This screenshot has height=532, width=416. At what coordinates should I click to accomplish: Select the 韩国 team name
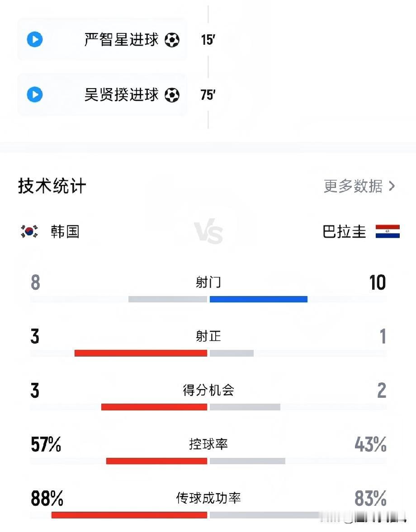pyautogui.click(x=65, y=231)
